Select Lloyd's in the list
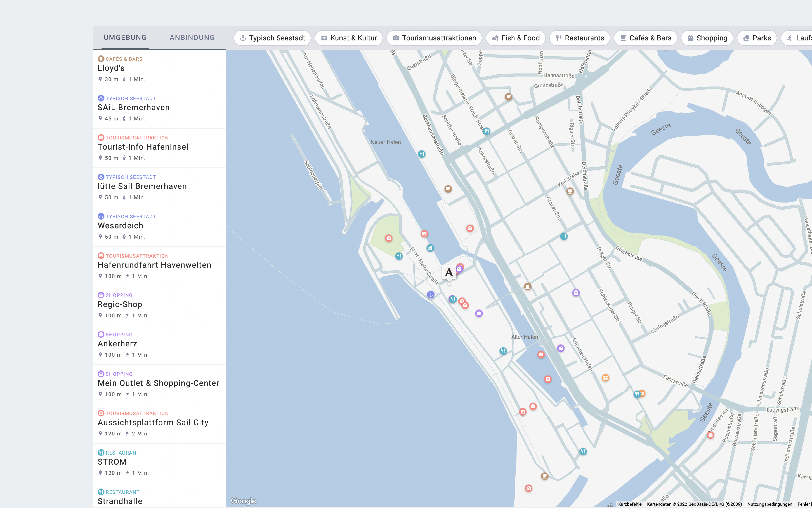812x508 pixels. pos(159,69)
